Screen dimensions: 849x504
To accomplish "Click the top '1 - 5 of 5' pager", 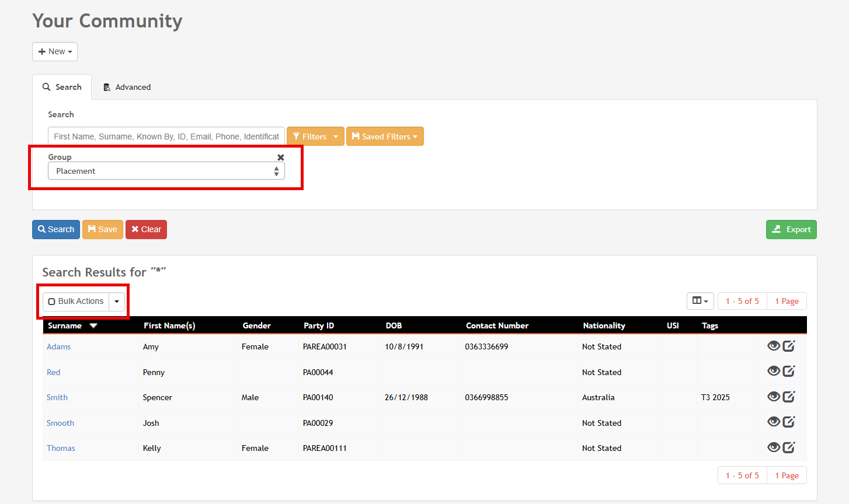I will (742, 301).
